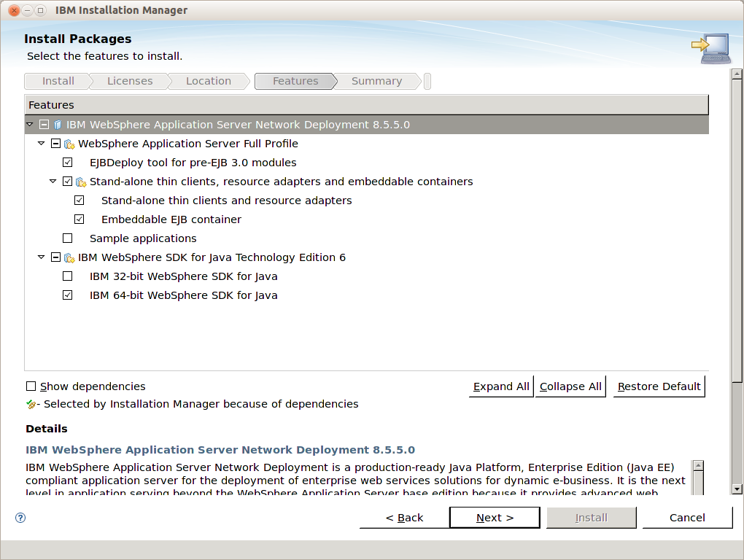Click the disabled Install button

(x=592, y=518)
